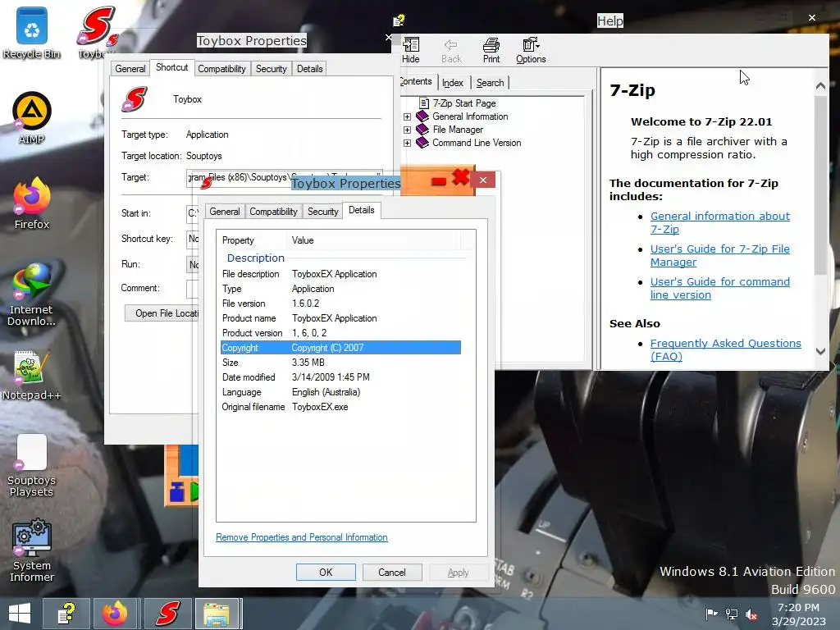
Task: Click the Back toolbar button in Help
Action: coord(451,50)
